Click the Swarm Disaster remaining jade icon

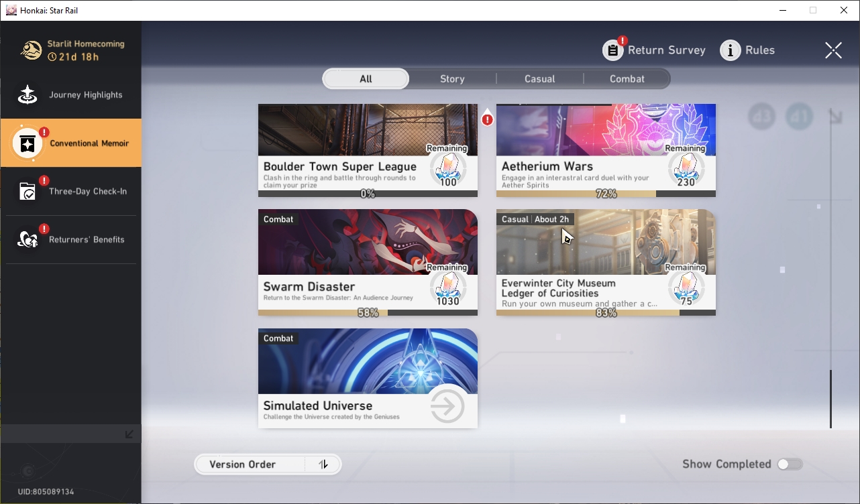(447, 286)
